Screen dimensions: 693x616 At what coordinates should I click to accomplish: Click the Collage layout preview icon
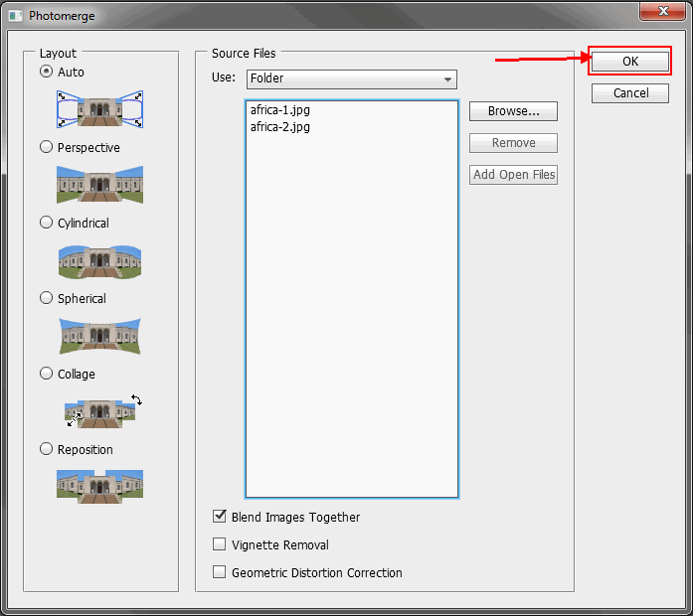(x=99, y=410)
